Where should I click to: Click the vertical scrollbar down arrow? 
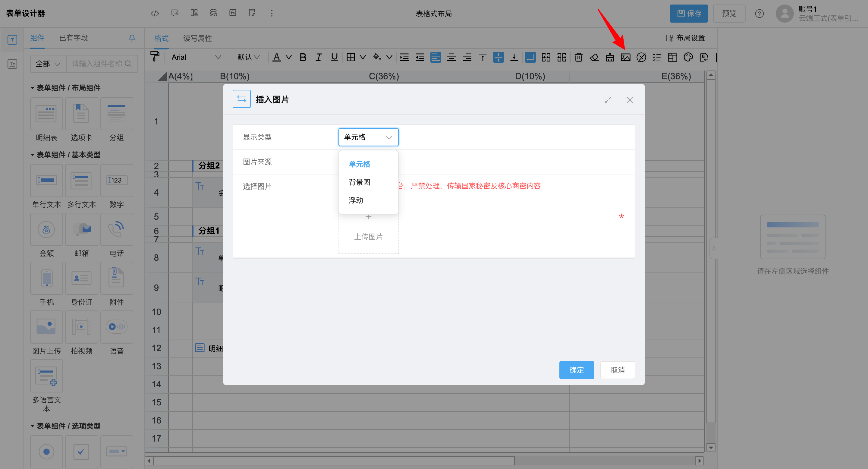click(711, 448)
